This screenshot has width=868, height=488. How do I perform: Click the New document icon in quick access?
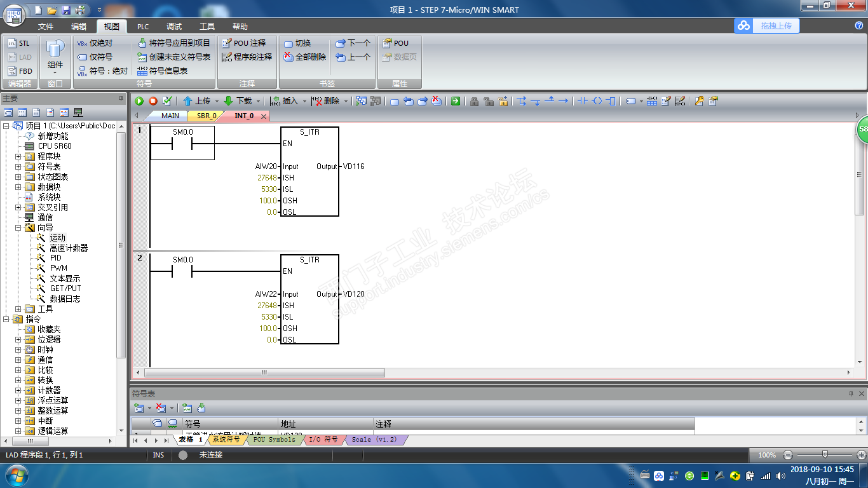[x=38, y=10]
